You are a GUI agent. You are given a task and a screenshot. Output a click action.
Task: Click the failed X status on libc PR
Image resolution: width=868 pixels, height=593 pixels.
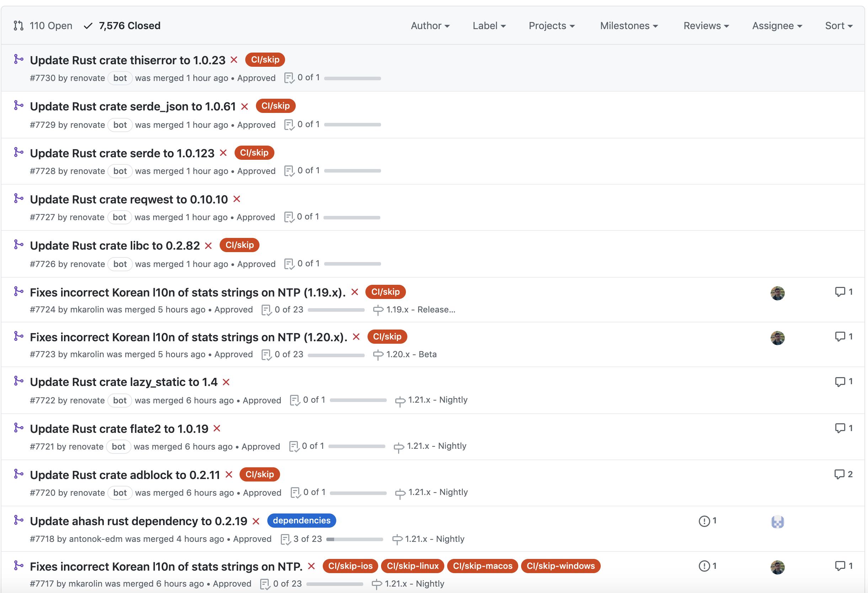pos(208,246)
